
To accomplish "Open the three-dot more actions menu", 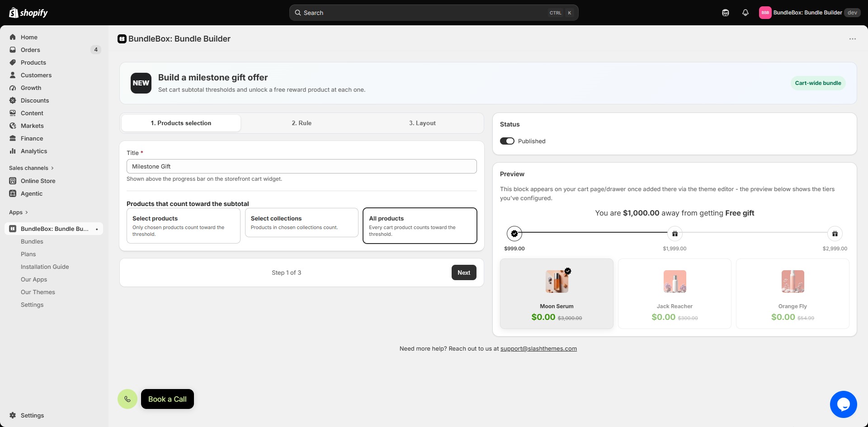I will click(x=852, y=39).
